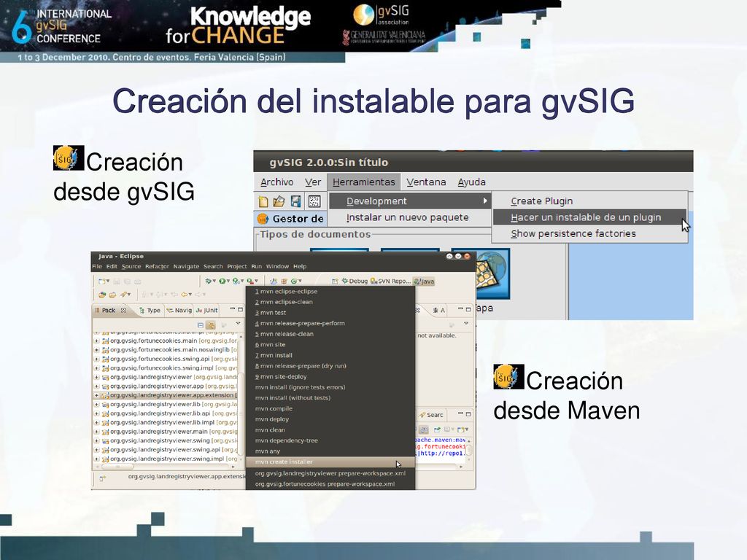The width and height of the screenshot is (747, 560).
Task: Choose mvn create installer entry
Action: 330,462
